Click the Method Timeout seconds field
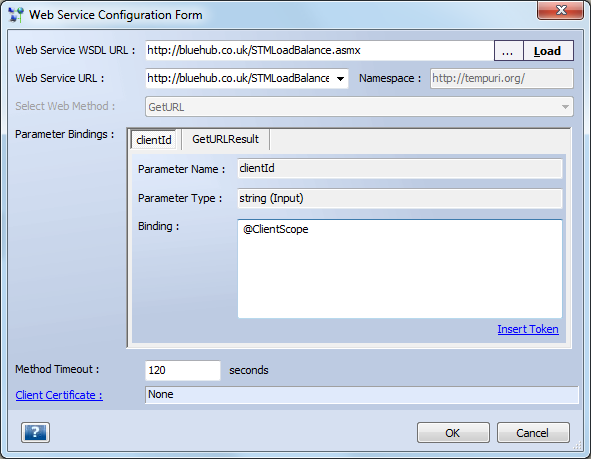 (x=183, y=370)
